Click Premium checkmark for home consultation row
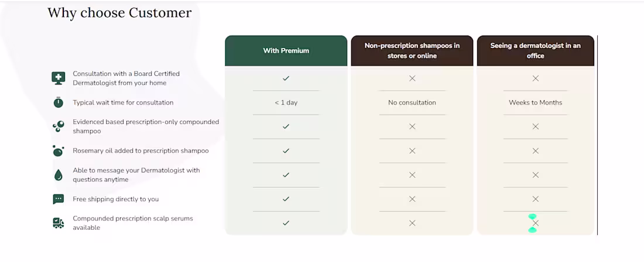This screenshot has width=644, height=262. [x=286, y=78]
